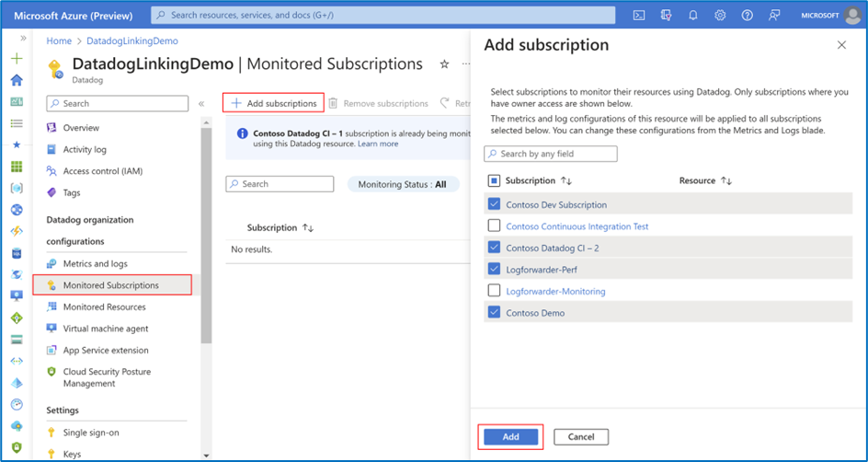
Task: Collapse resource menu with double chevron
Action: tap(201, 104)
